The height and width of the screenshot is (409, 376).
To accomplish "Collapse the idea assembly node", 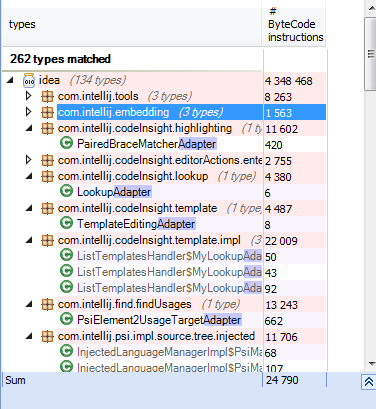I will point(10,80).
